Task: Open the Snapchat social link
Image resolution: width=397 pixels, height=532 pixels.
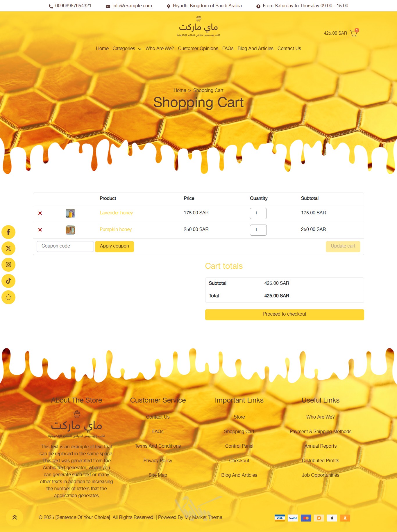Action: point(8,297)
